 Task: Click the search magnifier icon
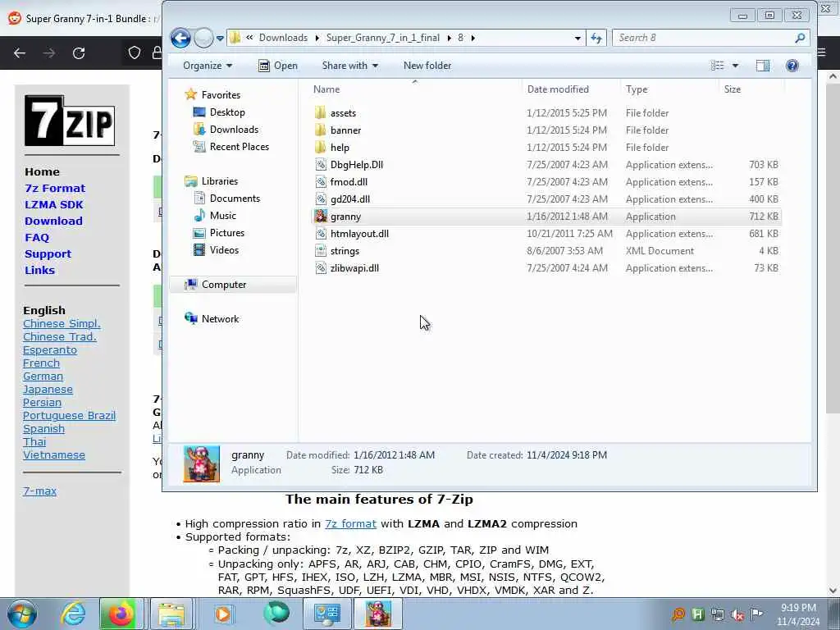[x=800, y=38]
